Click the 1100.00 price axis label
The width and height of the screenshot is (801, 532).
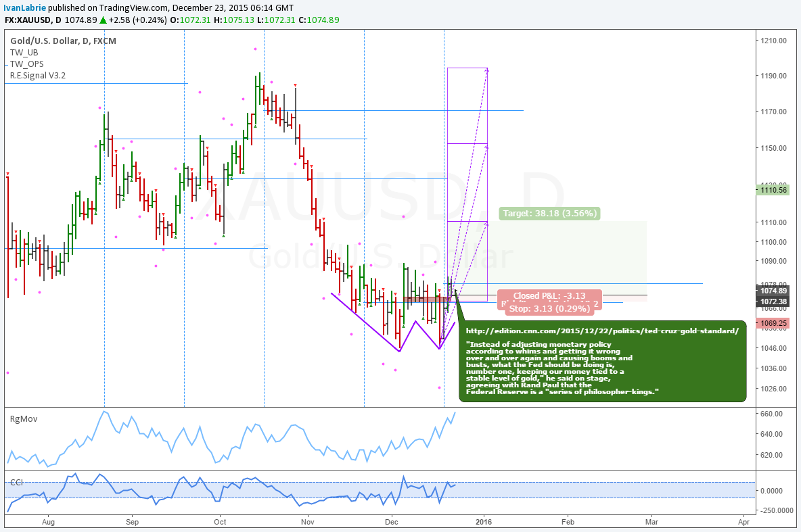pyautogui.click(x=773, y=242)
